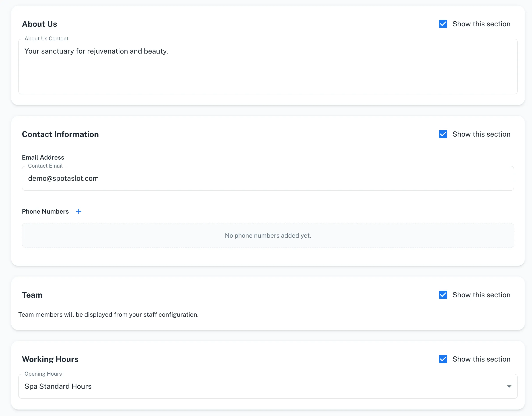Click the Email Address label
Image resolution: width=532 pixels, height=416 pixels.
click(x=43, y=157)
